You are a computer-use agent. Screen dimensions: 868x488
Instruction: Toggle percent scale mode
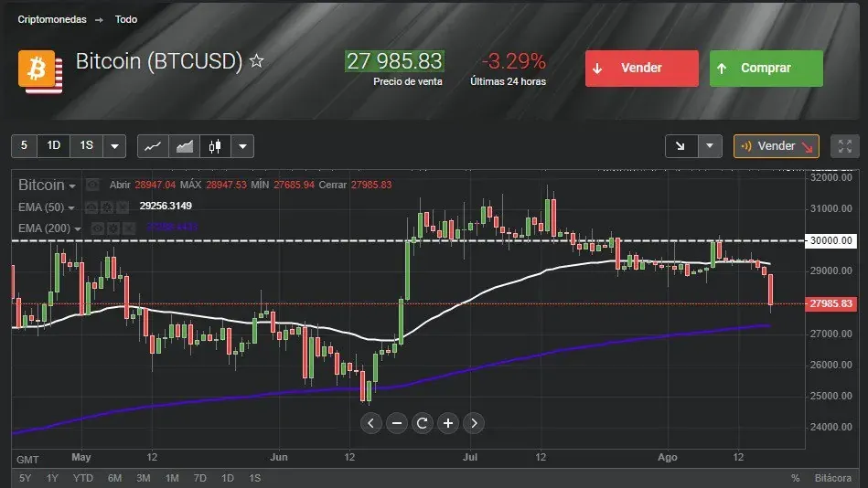click(796, 478)
